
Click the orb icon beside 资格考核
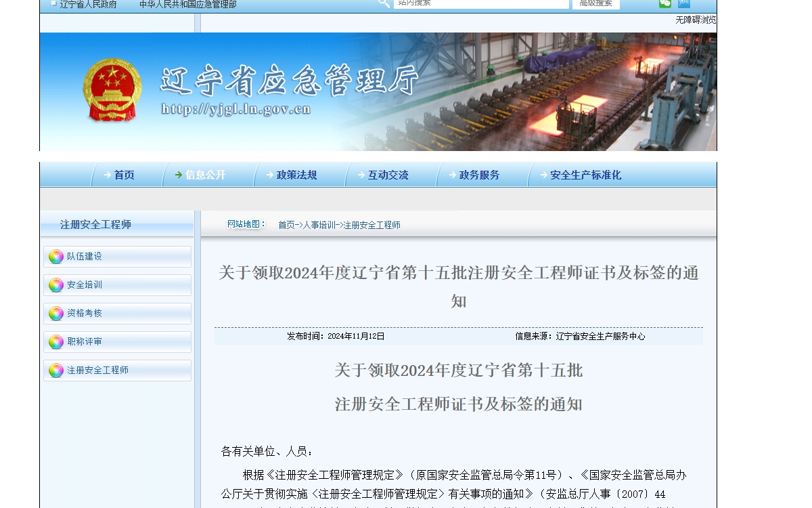click(55, 314)
